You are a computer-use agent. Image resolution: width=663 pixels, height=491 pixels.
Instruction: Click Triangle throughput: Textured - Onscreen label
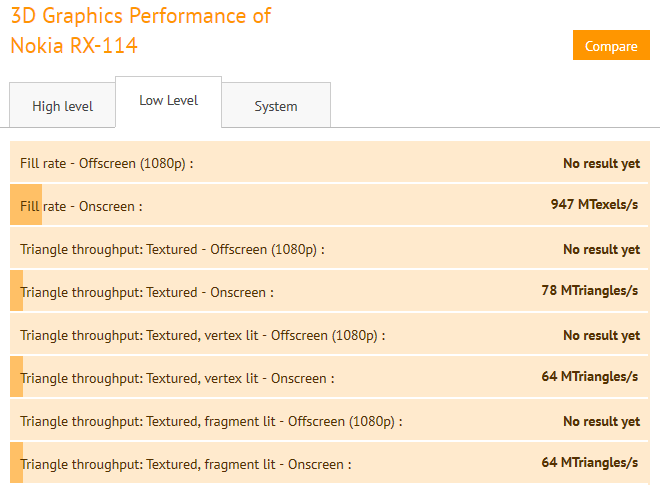click(147, 292)
